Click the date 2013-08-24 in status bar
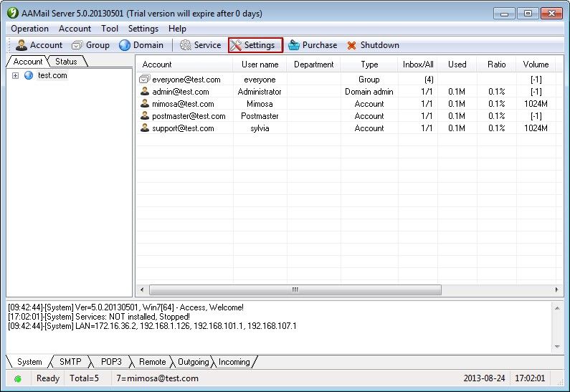The height and width of the screenshot is (392, 570). click(484, 378)
